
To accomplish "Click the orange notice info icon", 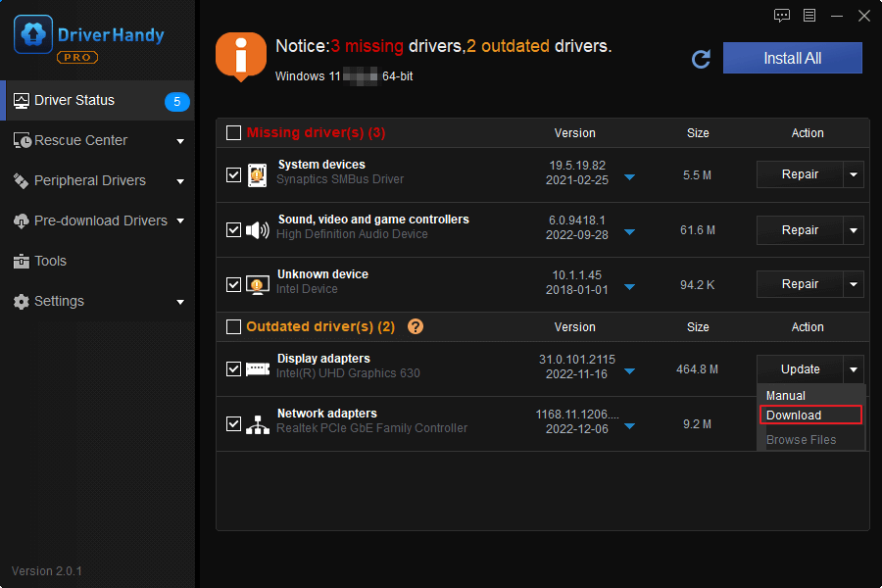I will pyautogui.click(x=241, y=56).
